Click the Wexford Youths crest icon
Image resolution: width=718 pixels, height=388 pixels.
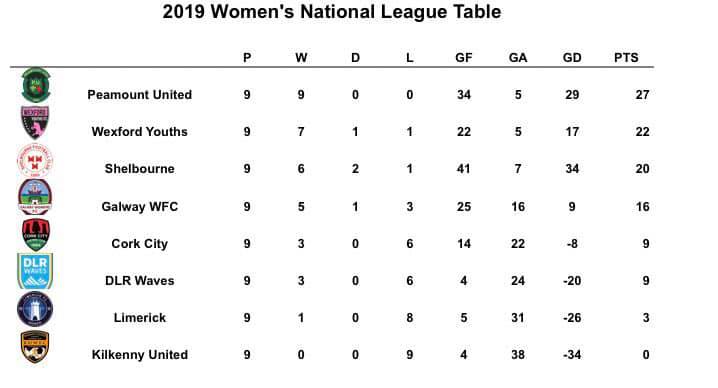[35, 122]
